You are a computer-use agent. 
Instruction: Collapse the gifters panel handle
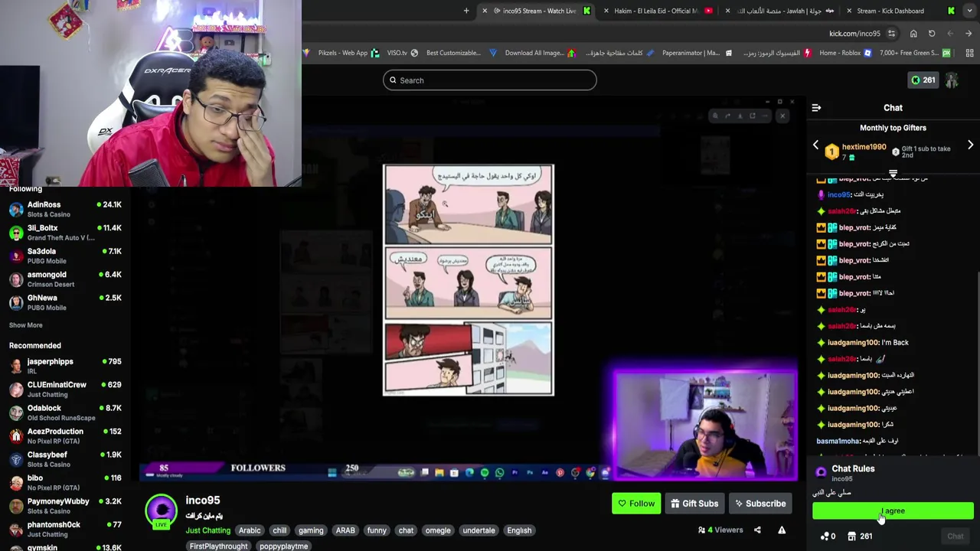[893, 174]
